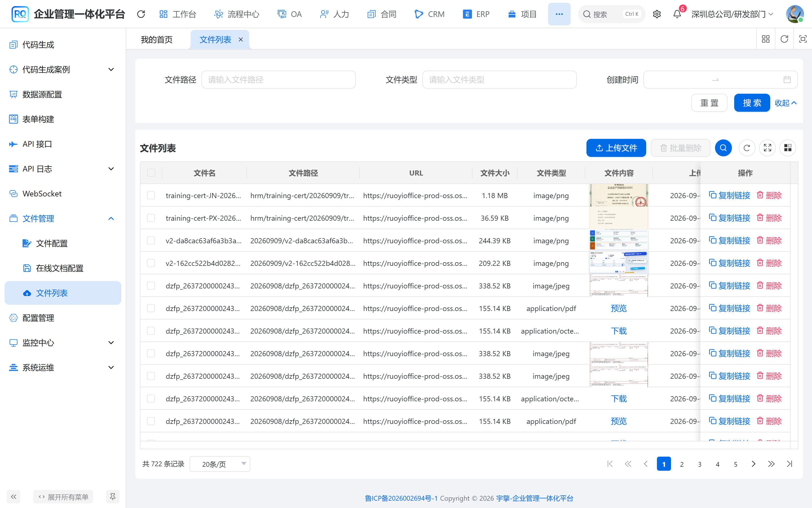This screenshot has width=812, height=508.
Task: Open the CRM top menu
Action: (x=430, y=14)
